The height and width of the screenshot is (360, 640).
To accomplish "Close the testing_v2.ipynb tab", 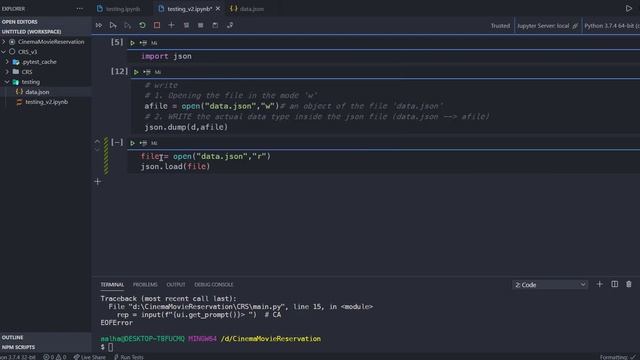I will tap(218, 9).
